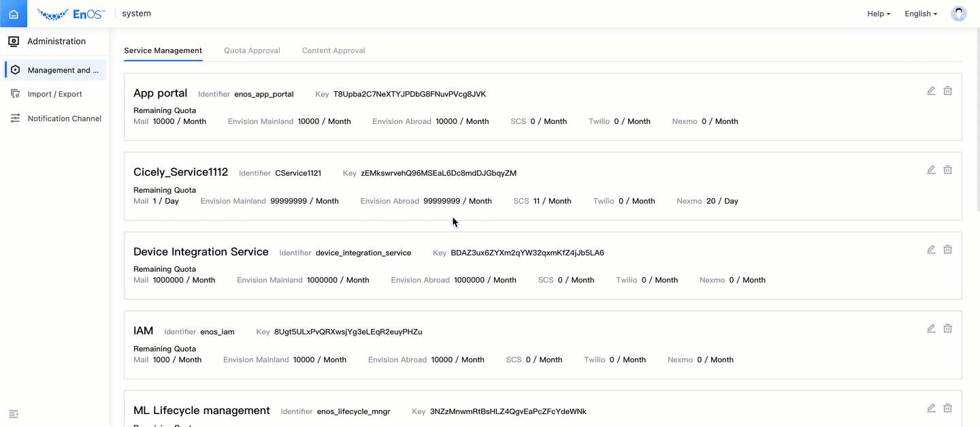Edit the IAM service
Screen dimensions: 980x427
pyautogui.click(x=931, y=328)
